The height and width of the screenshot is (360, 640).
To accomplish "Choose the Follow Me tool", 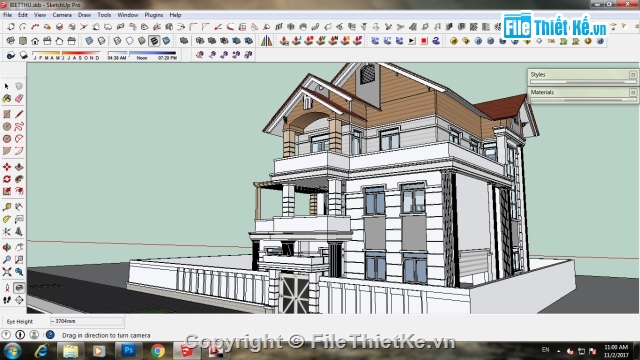I will pos(19,179).
